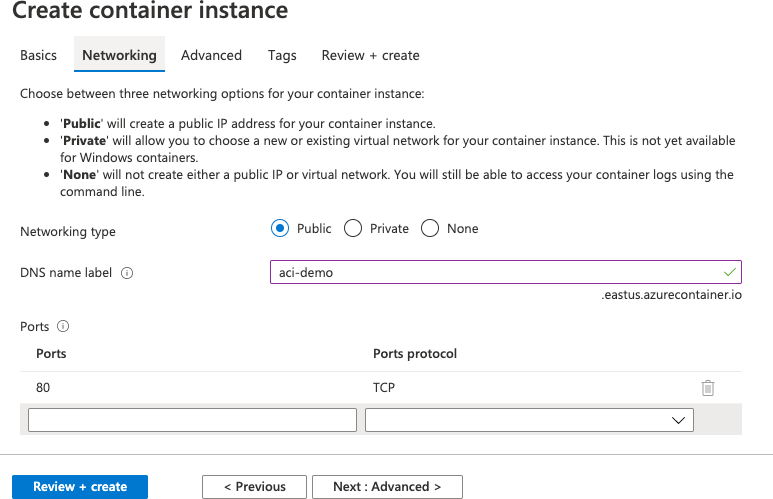
Task: Click the green validation checkmark in DNS field
Action: 729,272
